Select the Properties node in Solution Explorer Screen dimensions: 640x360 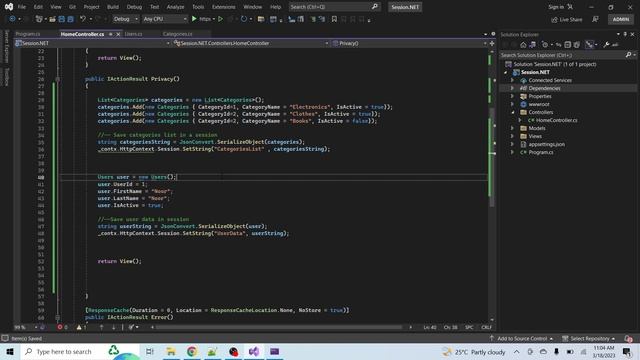(x=540, y=96)
